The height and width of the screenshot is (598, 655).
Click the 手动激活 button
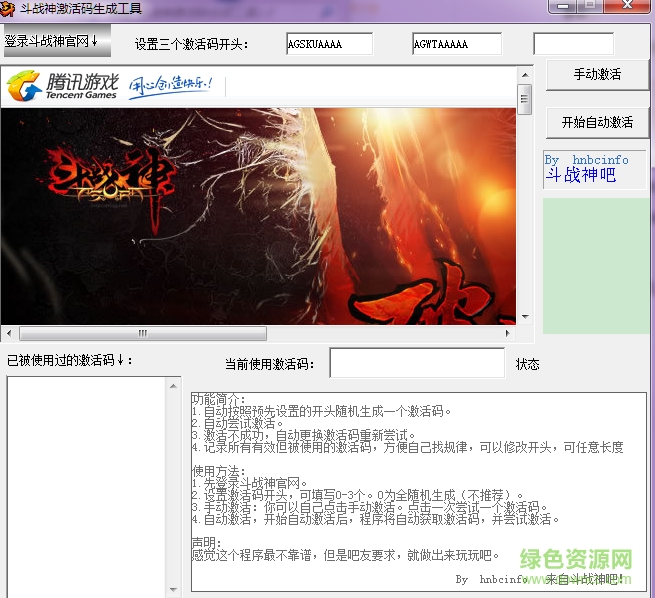tap(597, 75)
